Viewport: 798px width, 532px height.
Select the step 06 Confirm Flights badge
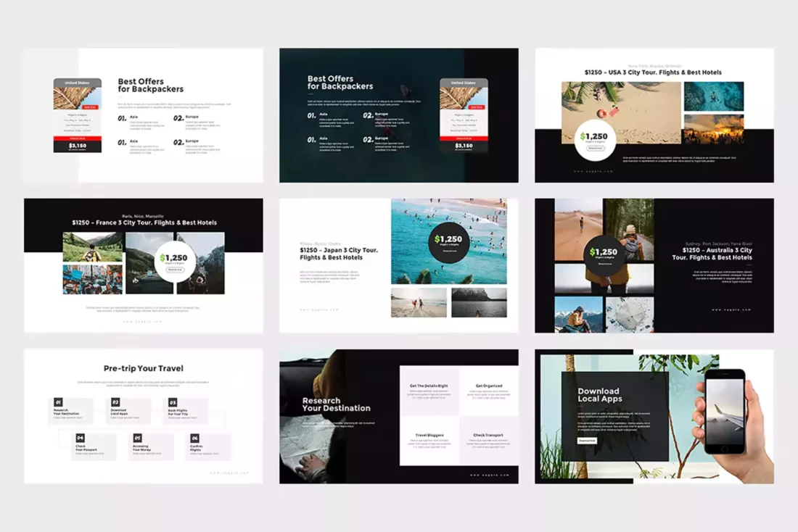pos(194,438)
